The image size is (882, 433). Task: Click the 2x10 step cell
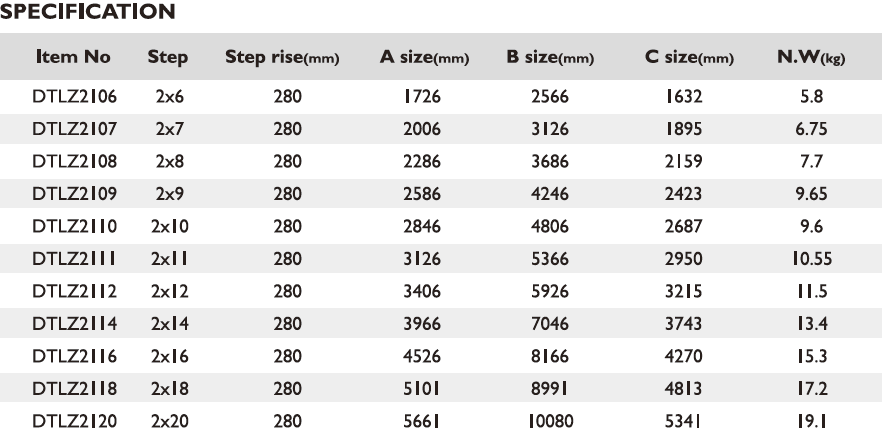(x=170, y=227)
